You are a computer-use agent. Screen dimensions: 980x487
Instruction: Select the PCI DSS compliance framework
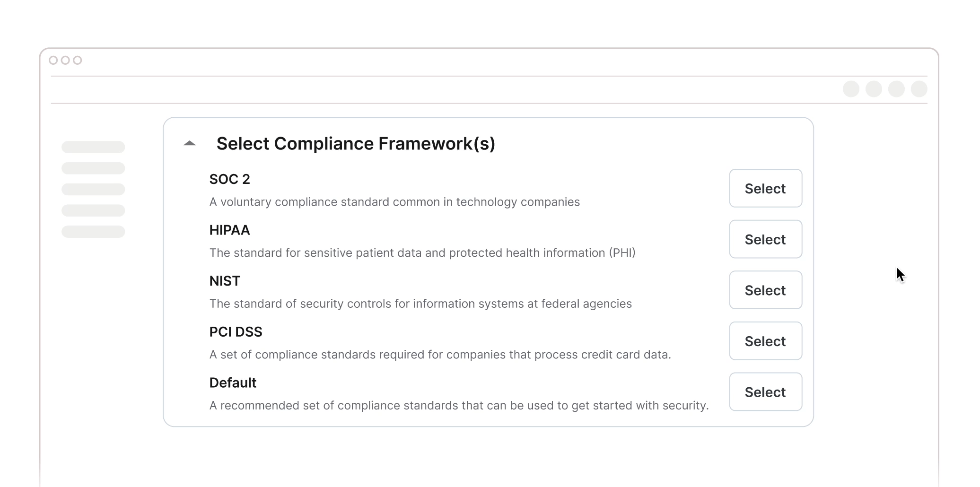[765, 341]
